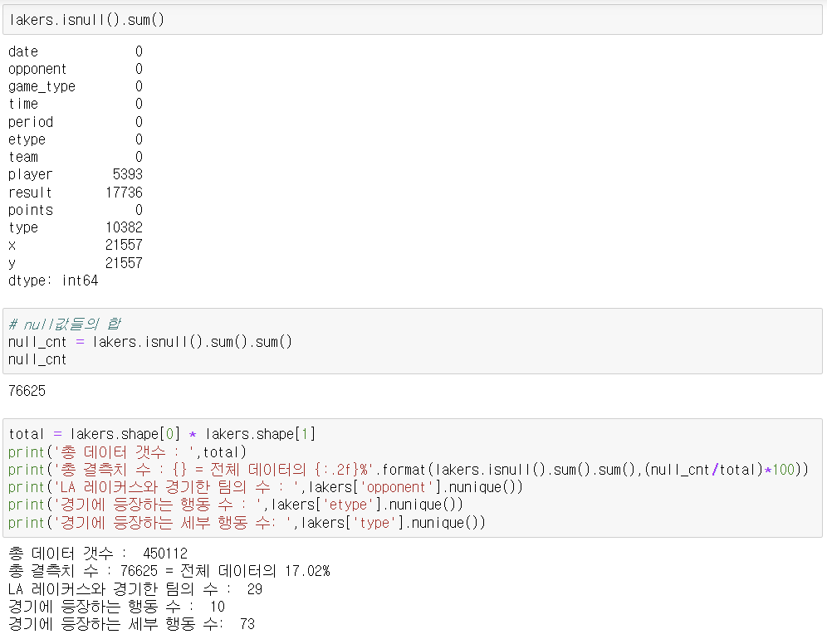Click the 'team' row label
This screenshot has height=644, width=827.
click(23, 157)
